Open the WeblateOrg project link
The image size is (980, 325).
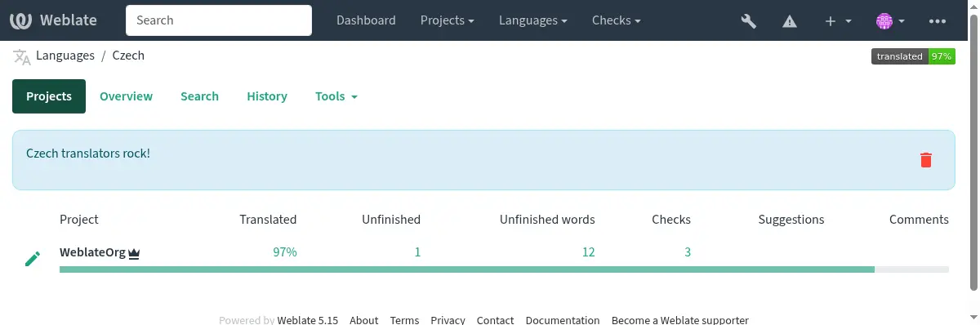click(x=92, y=252)
